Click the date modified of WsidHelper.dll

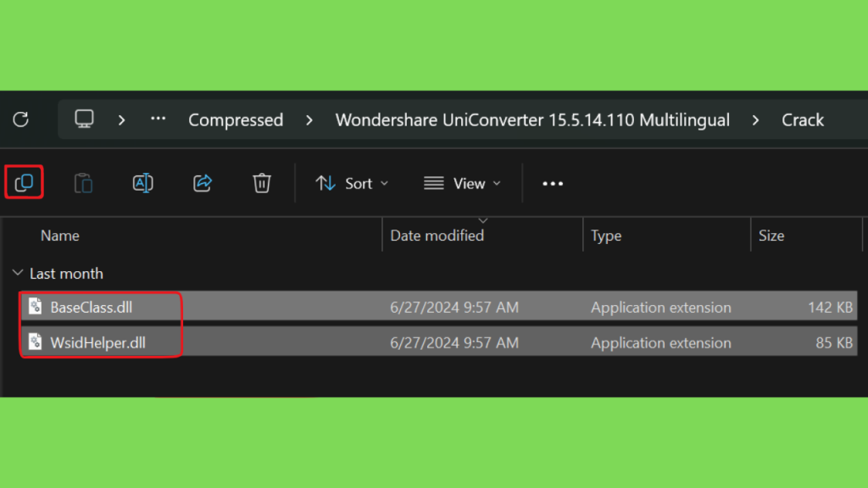[x=454, y=342]
